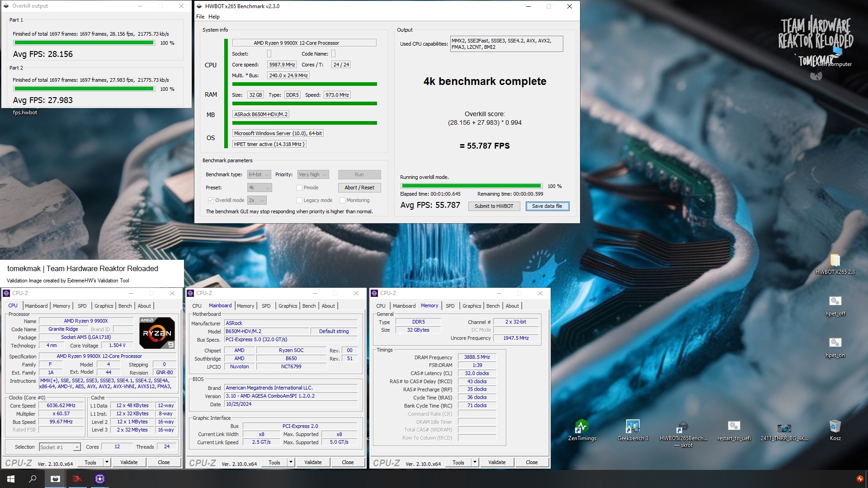Select CPU tab in CPU-Z Mainboard window

pos(197,306)
